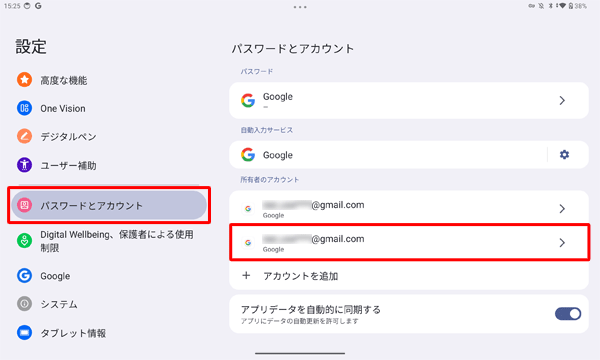Toggle アプリデータを自動的に同期する switch

[x=568, y=314]
